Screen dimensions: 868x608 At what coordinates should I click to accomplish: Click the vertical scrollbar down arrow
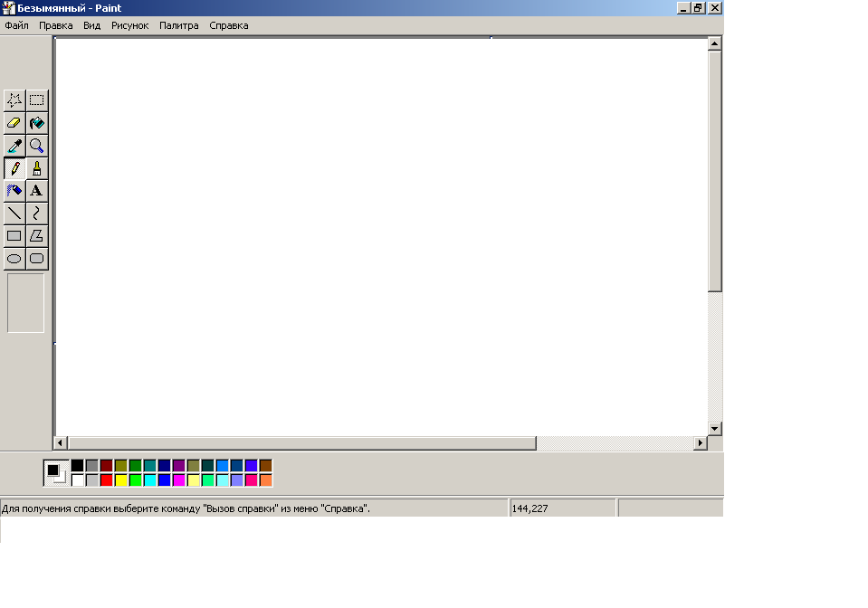[x=715, y=429]
